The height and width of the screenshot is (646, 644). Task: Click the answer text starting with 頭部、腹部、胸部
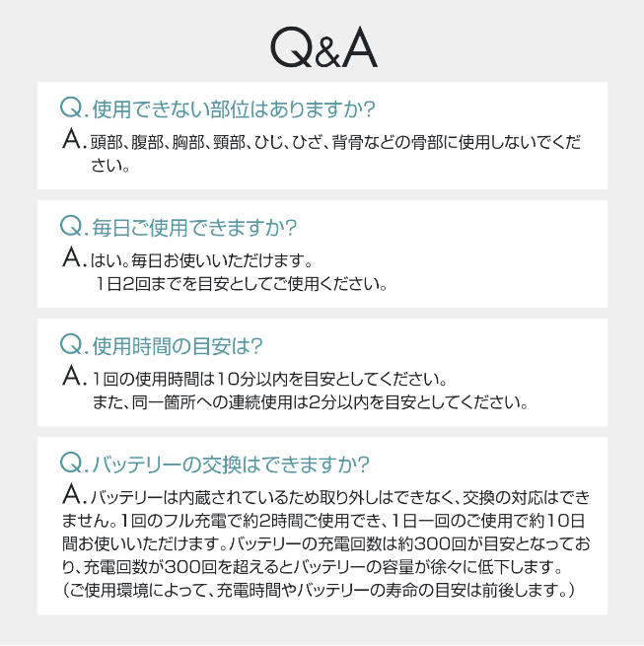pos(335,142)
